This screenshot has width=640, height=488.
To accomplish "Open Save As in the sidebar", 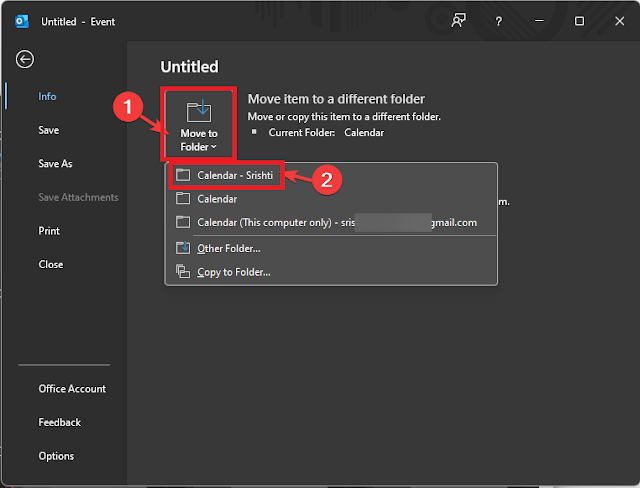I will [55, 164].
